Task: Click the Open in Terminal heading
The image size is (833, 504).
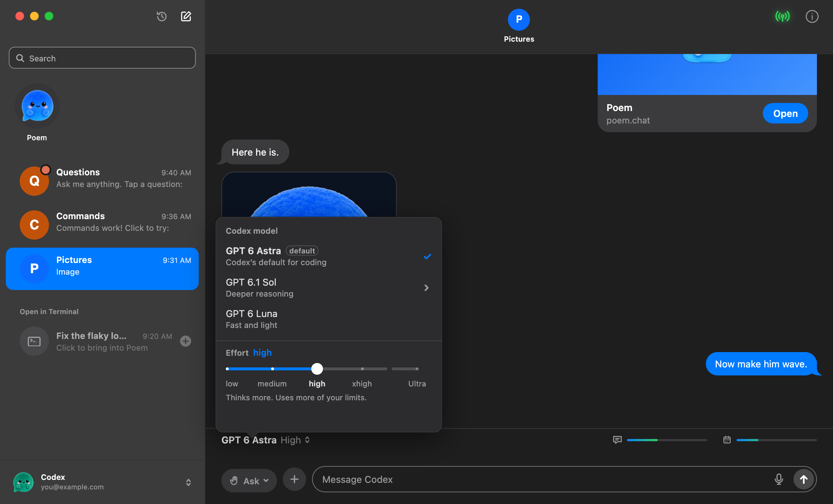Action: (x=49, y=312)
